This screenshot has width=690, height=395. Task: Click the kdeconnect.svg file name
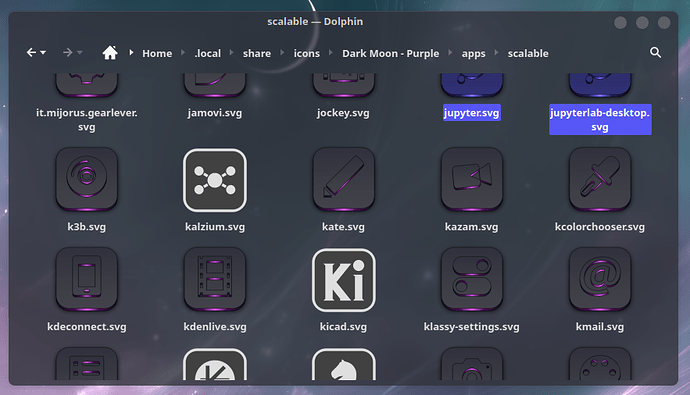87,326
